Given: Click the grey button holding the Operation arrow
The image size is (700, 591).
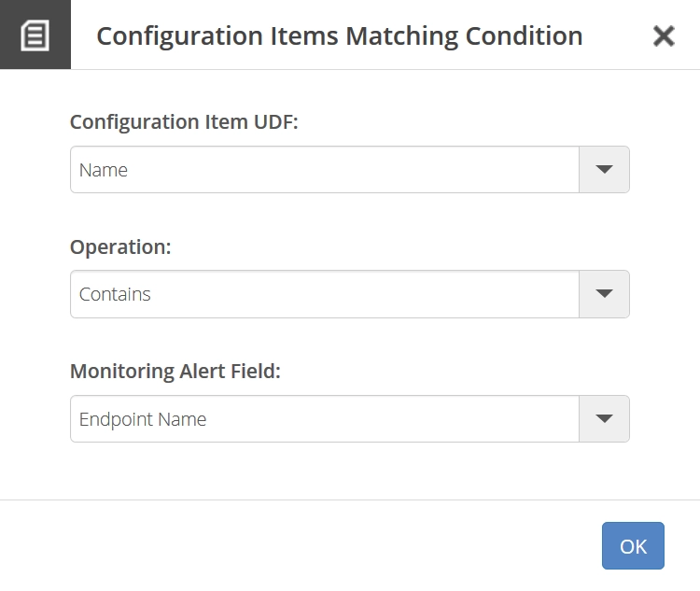Looking at the screenshot, I should coord(604,294).
